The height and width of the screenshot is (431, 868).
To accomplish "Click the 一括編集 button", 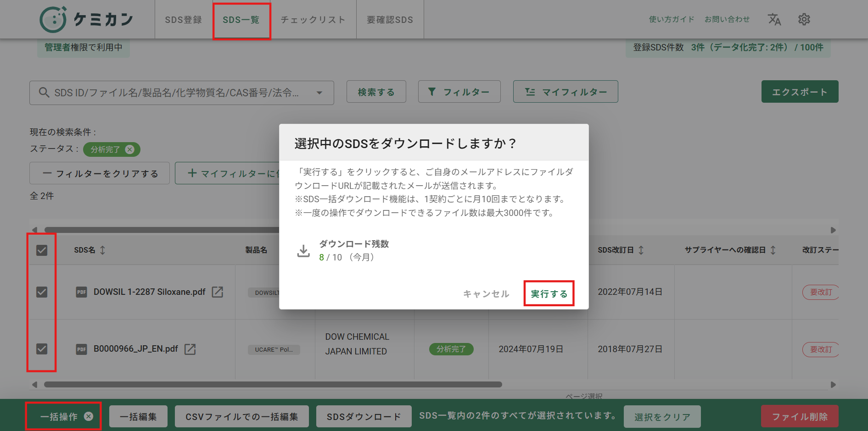I will click(138, 416).
